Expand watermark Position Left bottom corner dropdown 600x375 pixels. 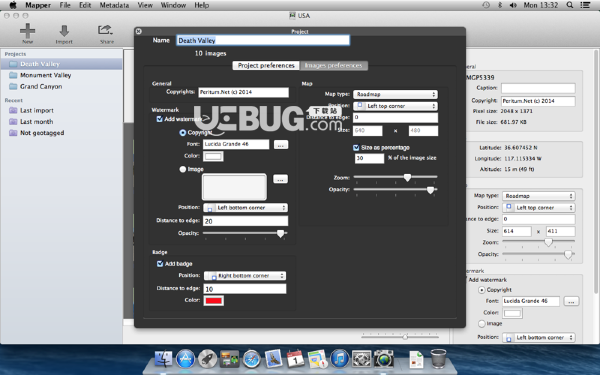(x=245, y=207)
